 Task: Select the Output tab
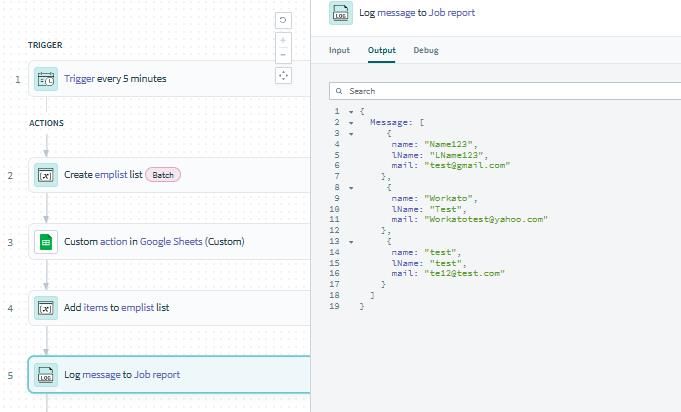[381, 50]
